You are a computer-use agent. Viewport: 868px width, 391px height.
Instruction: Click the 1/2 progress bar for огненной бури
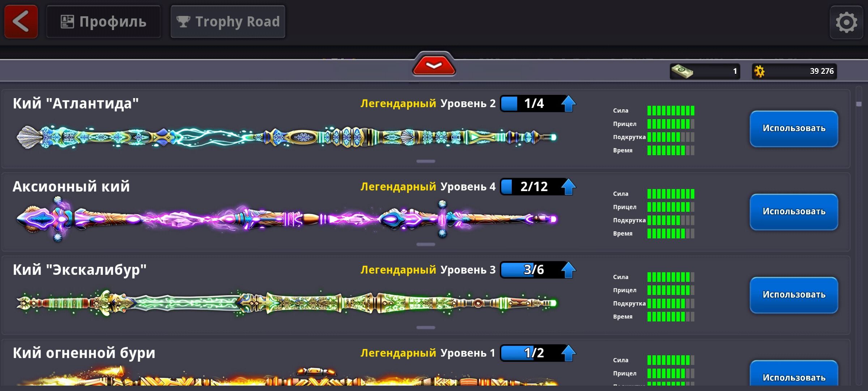(534, 353)
